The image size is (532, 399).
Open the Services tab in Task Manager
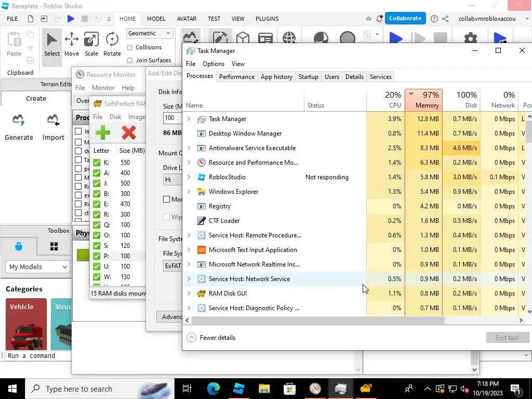pyautogui.click(x=381, y=77)
